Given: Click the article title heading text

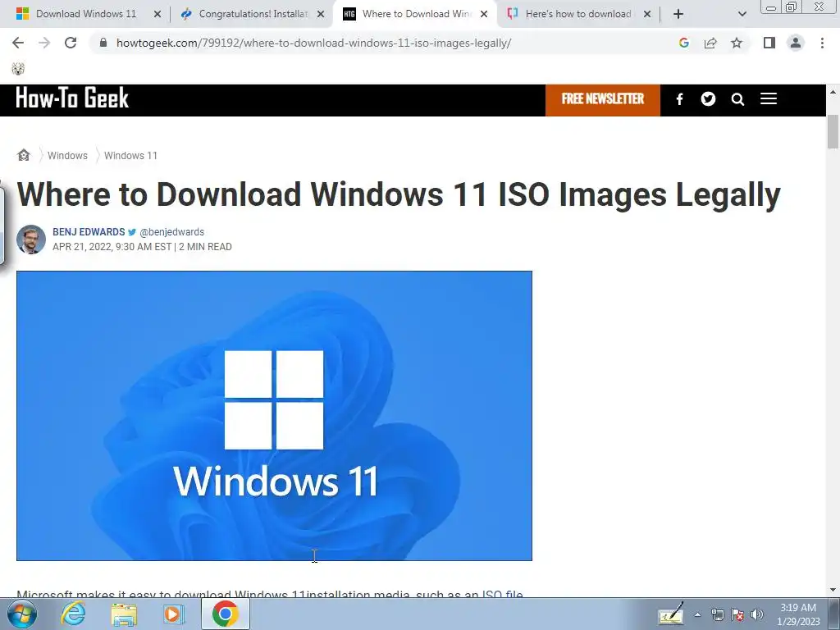Looking at the screenshot, I should click(399, 194).
